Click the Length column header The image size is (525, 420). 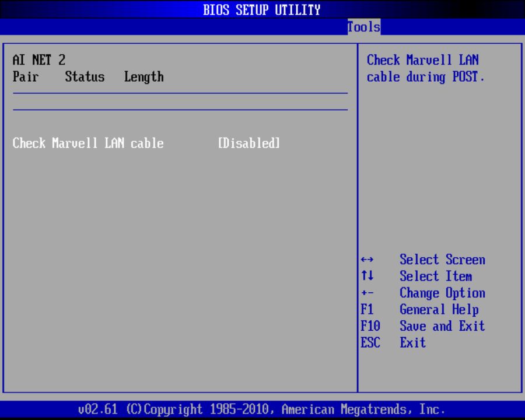(x=143, y=76)
